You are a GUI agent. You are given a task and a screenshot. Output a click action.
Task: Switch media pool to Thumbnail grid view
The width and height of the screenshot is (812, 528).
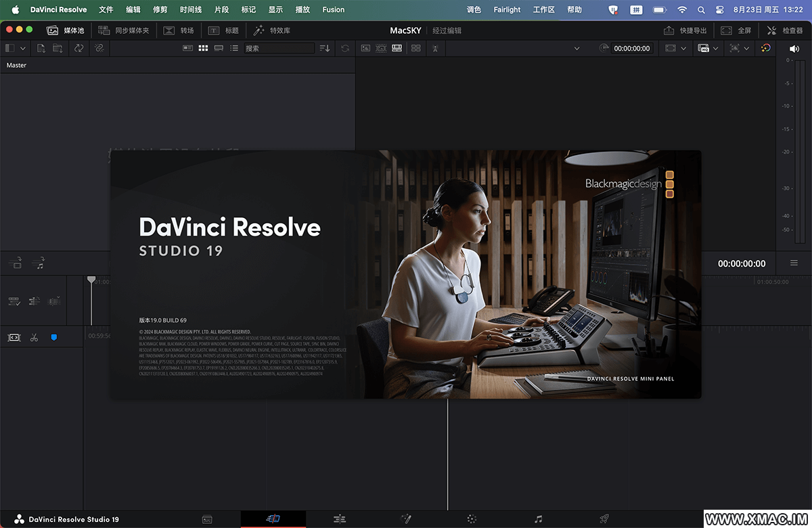point(203,48)
